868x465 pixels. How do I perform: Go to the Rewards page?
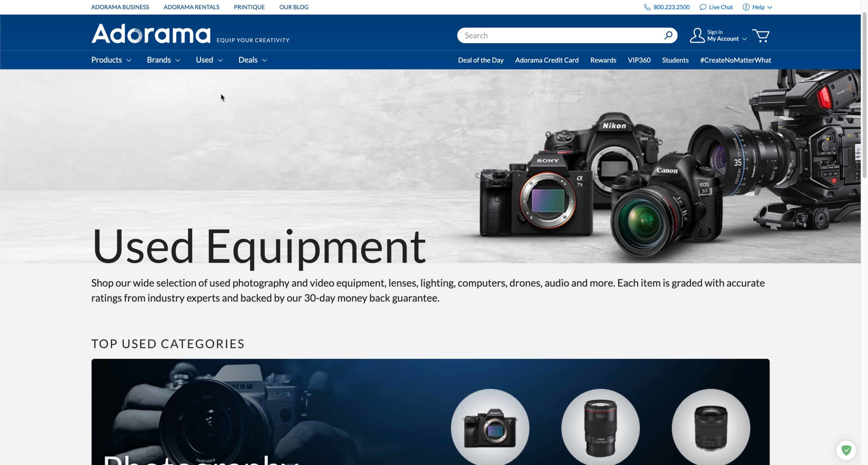603,60
